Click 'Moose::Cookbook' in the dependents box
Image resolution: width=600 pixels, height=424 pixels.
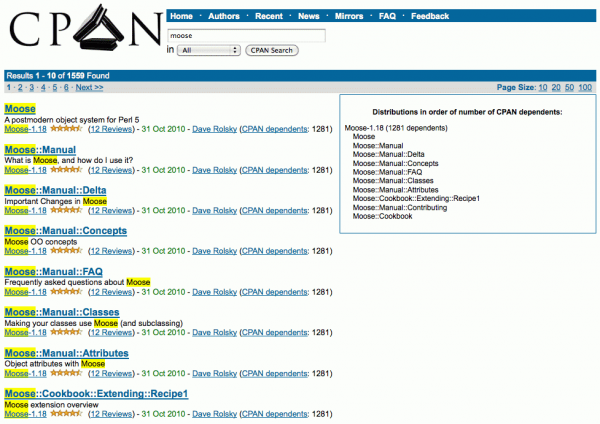click(382, 216)
